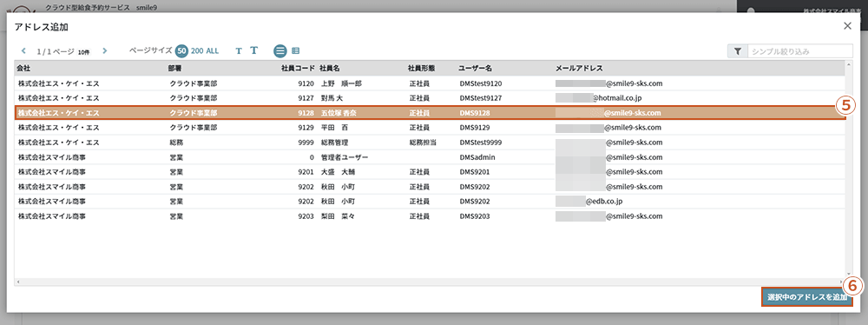Sort by 社員コード column header

point(298,69)
